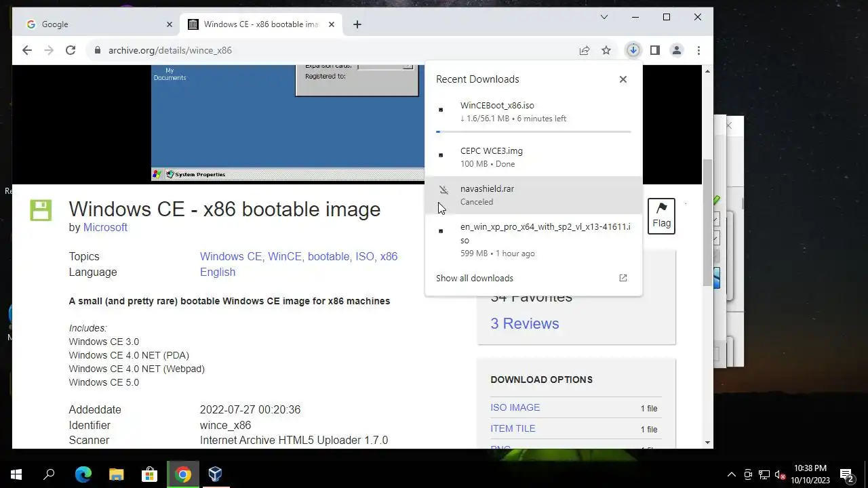Open Windows taskbar search

49,474
